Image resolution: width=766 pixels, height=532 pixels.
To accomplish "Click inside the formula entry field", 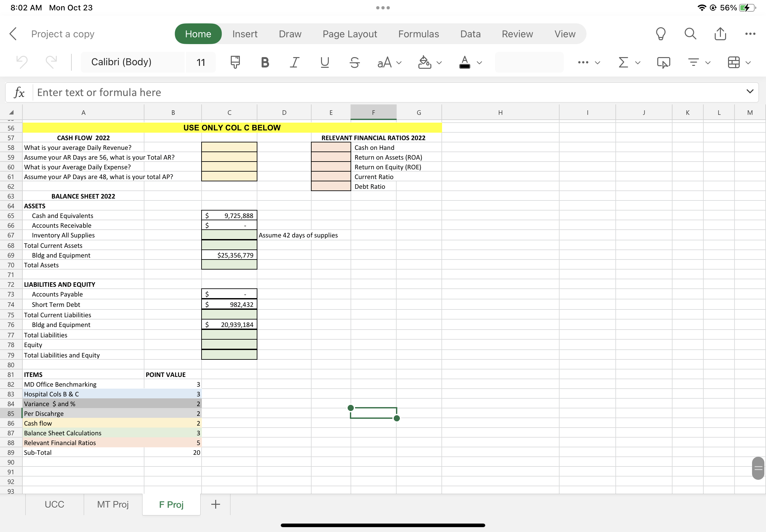I will pyautogui.click(x=233, y=92).
